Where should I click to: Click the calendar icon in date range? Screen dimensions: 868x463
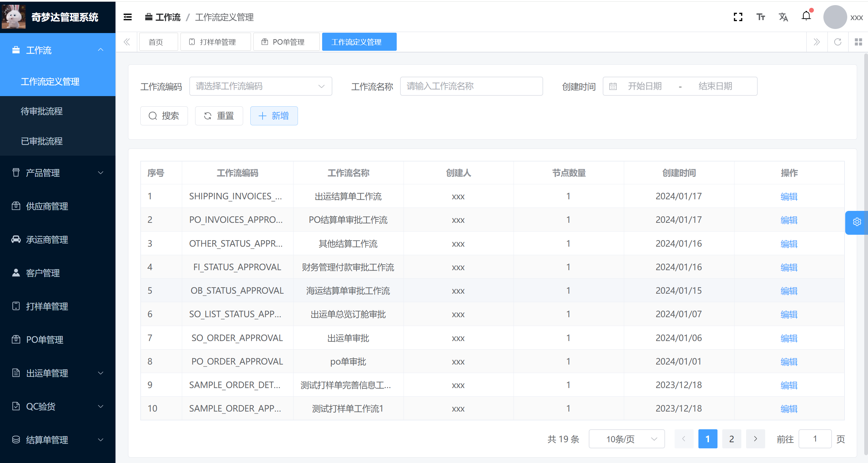coord(613,87)
